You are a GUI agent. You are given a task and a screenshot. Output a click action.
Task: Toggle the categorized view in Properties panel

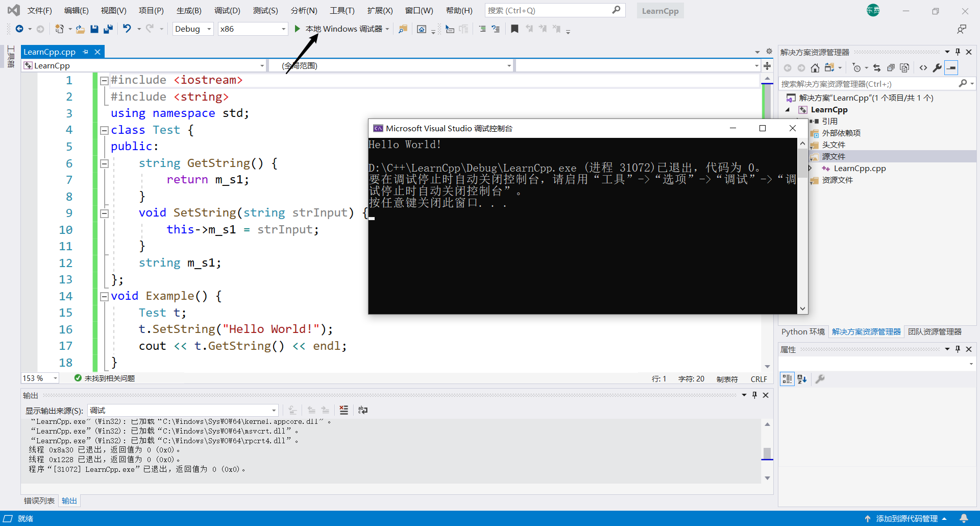[x=788, y=379]
